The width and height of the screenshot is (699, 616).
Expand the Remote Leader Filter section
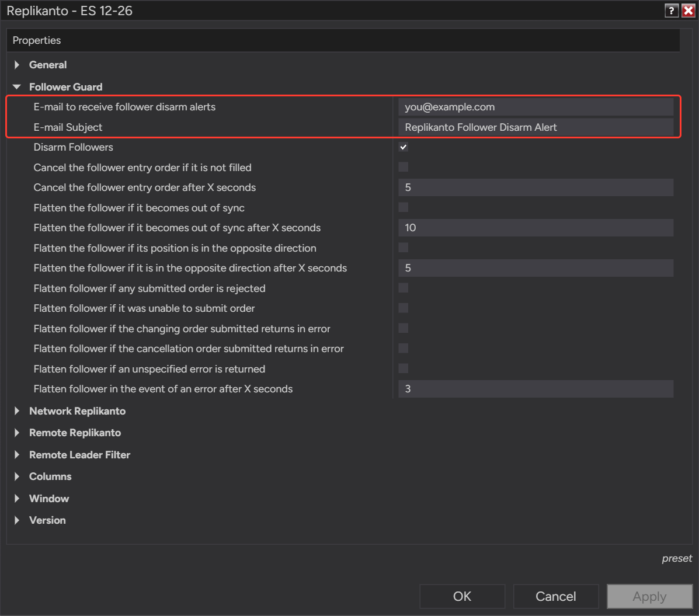pyautogui.click(x=17, y=455)
